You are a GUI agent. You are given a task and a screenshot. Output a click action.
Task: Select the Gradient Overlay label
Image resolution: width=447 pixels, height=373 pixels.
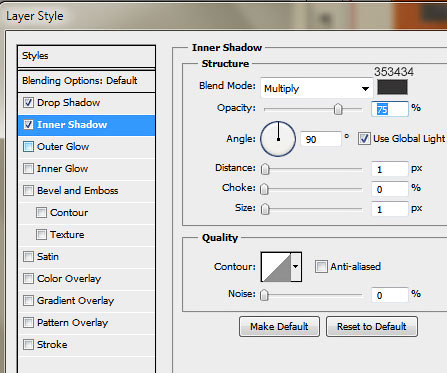point(76,300)
